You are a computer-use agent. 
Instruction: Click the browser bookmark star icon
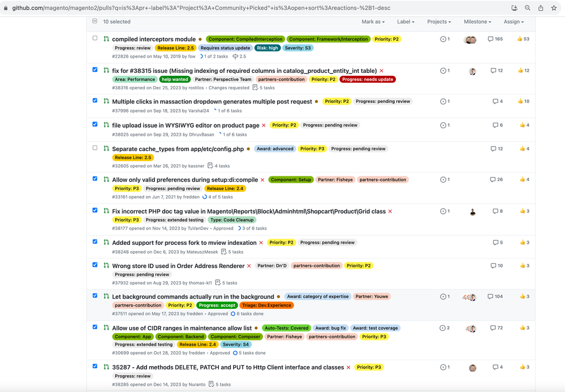554,8
